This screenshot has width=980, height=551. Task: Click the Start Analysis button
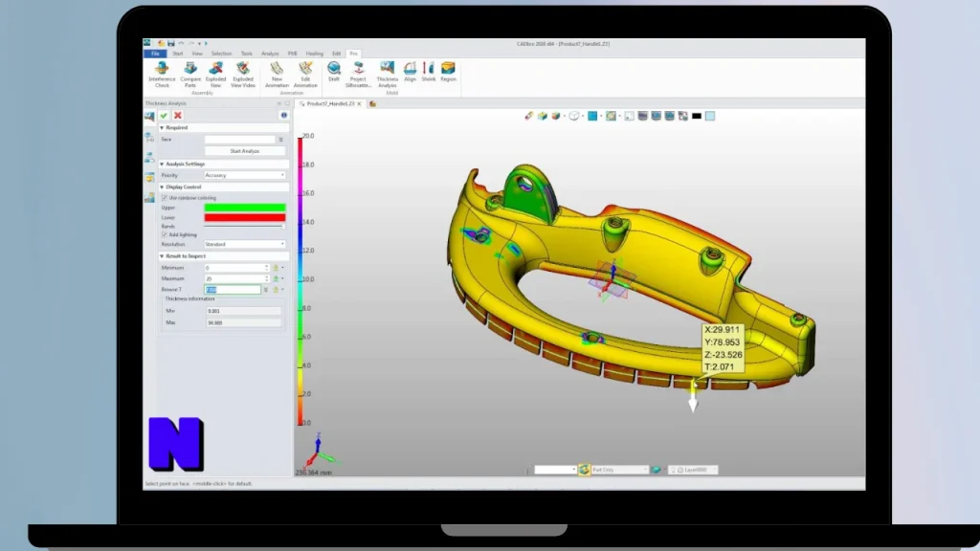(x=245, y=151)
